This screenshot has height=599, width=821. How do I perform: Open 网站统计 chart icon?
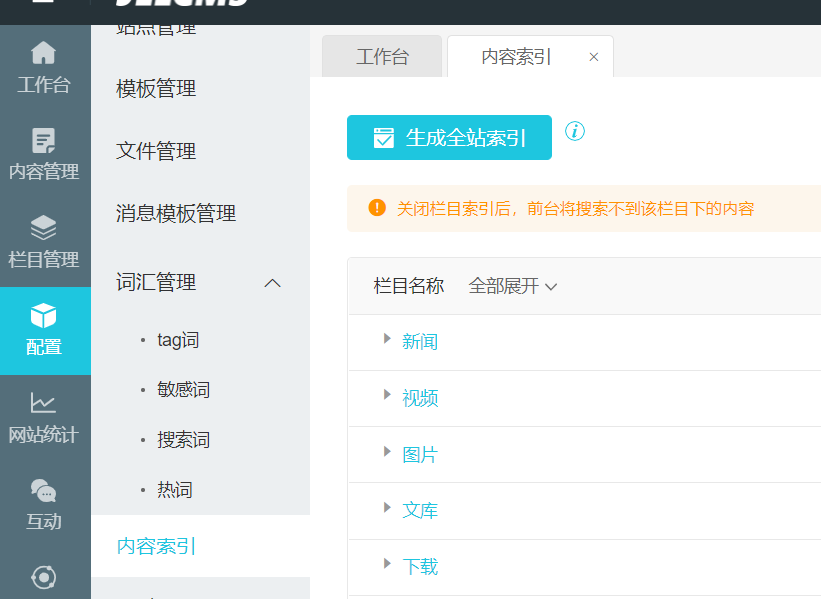44,403
